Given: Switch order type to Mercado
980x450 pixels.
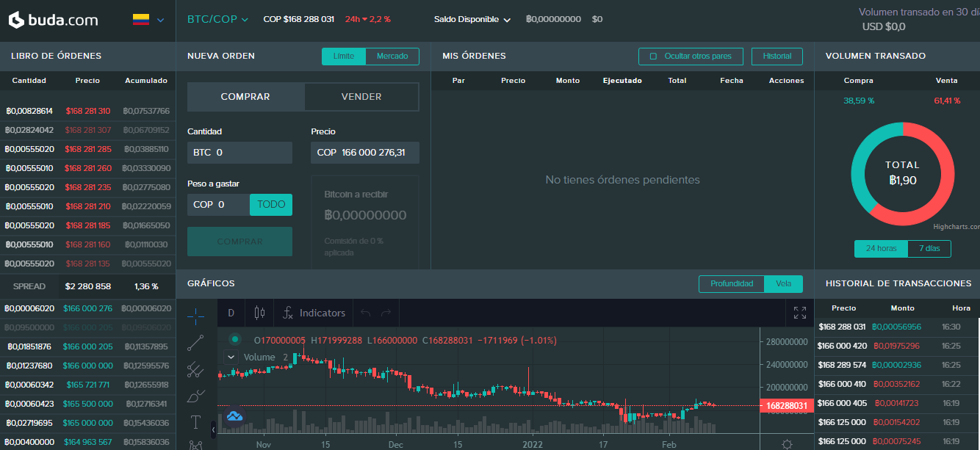Looking at the screenshot, I should pyautogui.click(x=392, y=55).
